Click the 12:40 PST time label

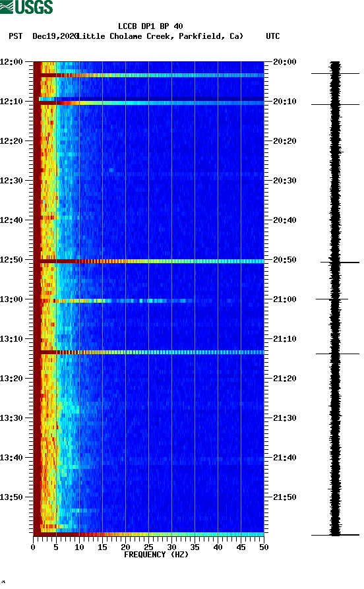click(12, 220)
